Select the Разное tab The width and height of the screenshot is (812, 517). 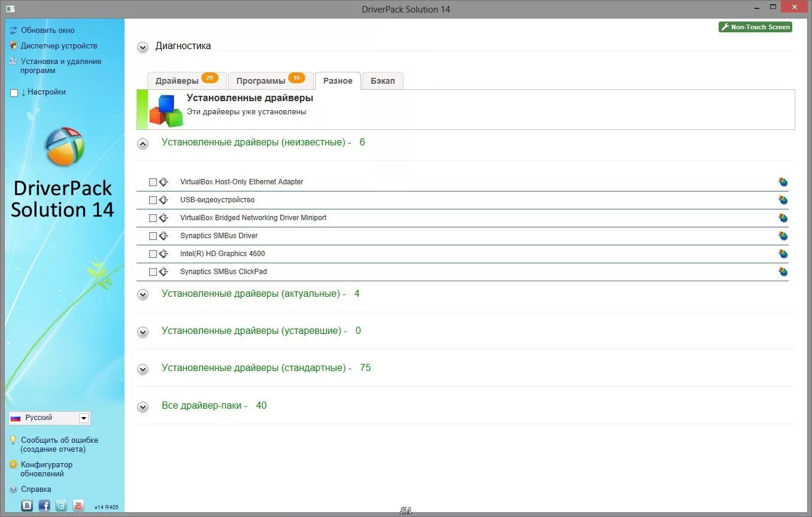pos(338,81)
